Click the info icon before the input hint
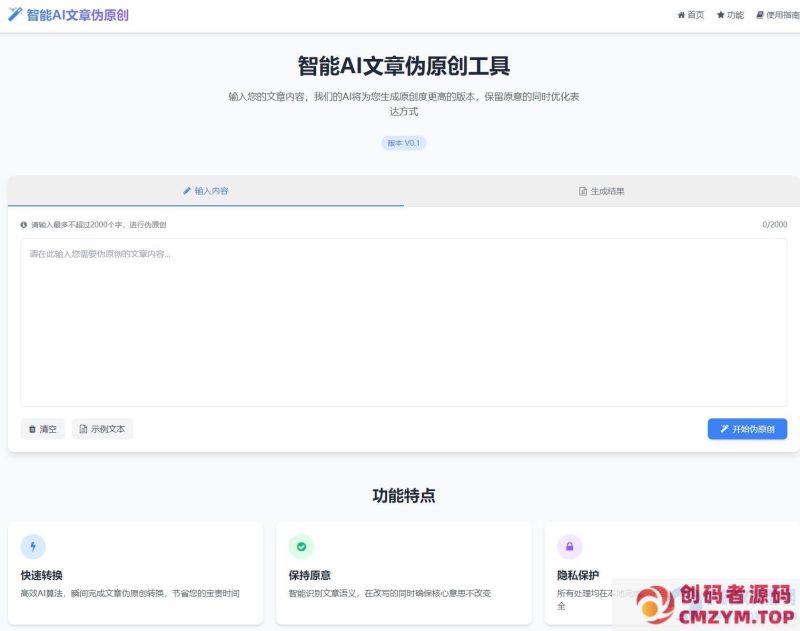 pos(22,225)
